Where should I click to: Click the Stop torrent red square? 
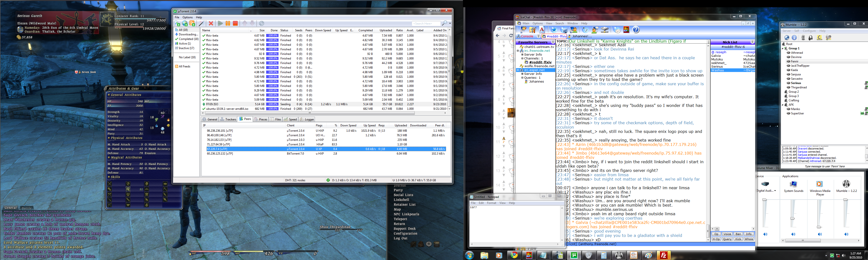pyautogui.click(x=236, y=23)
